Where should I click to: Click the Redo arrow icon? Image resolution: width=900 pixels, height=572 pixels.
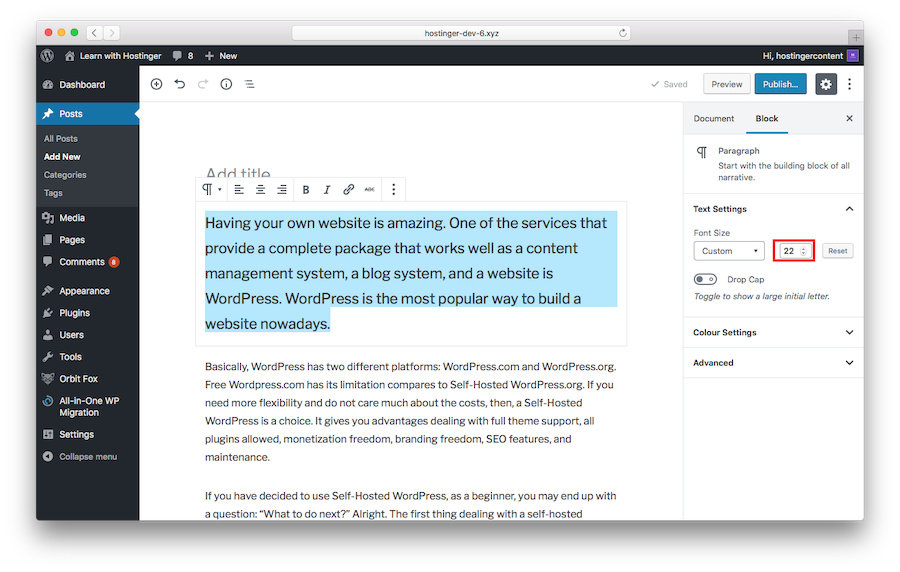[x=203, y=84]
